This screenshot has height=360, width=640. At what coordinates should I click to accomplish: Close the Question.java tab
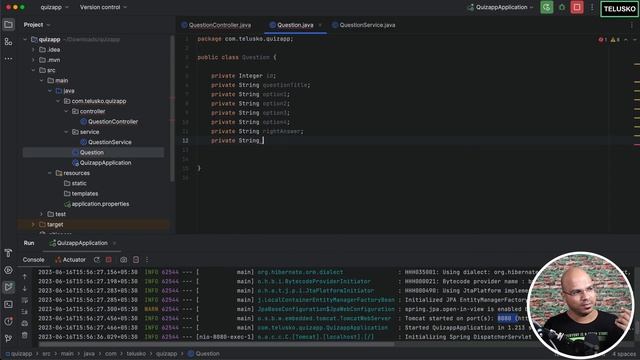(320, 25)
